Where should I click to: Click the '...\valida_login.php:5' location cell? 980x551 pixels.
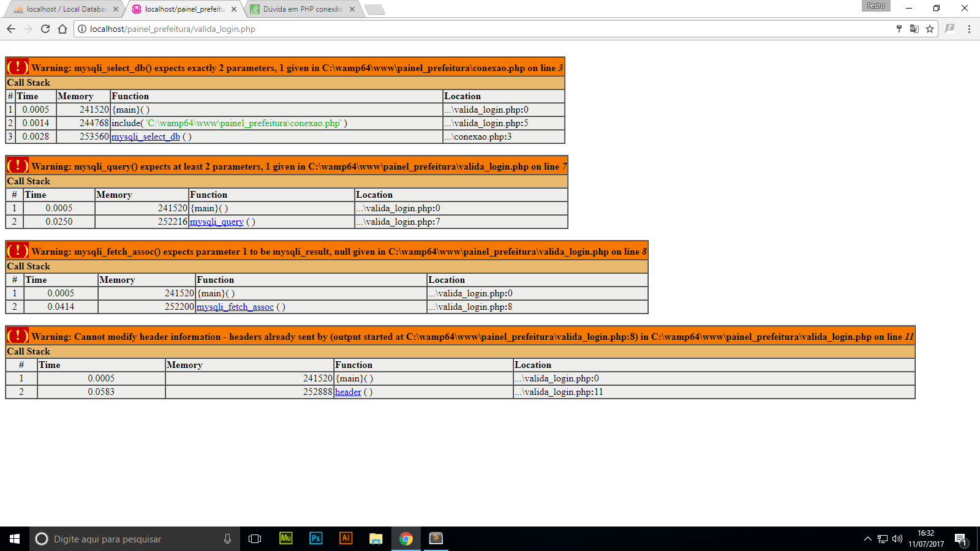click(x=503, y=123)
